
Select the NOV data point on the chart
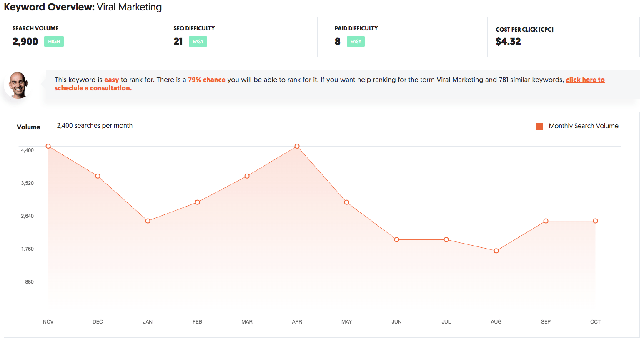point(48,146)
